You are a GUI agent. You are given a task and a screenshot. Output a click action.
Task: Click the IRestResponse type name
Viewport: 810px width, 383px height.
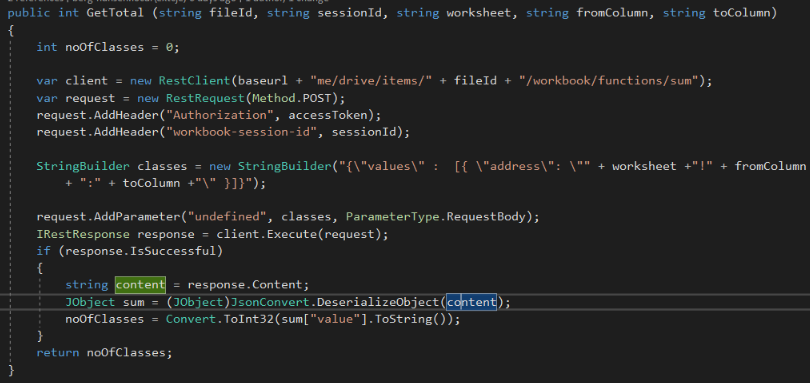point(83,234)
